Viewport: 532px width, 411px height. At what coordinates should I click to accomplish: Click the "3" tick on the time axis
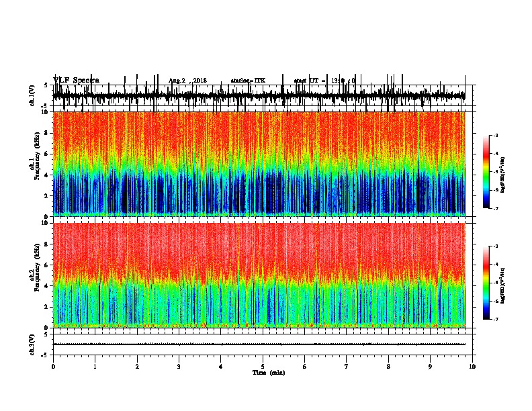pyautogui.click(x=179, y=367)
